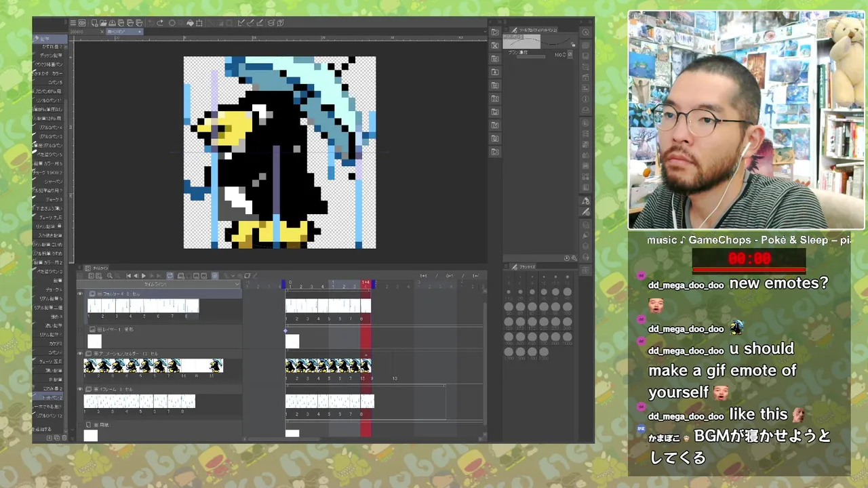868x488 pixels.
Task: Click the redo arrow in command bar
Action: pyautogui.click(x=160, y=23)
